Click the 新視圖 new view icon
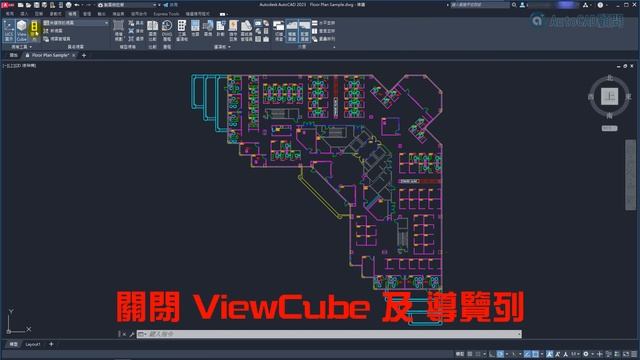Viewport: 640px width, 360px height. pos(46,31)
